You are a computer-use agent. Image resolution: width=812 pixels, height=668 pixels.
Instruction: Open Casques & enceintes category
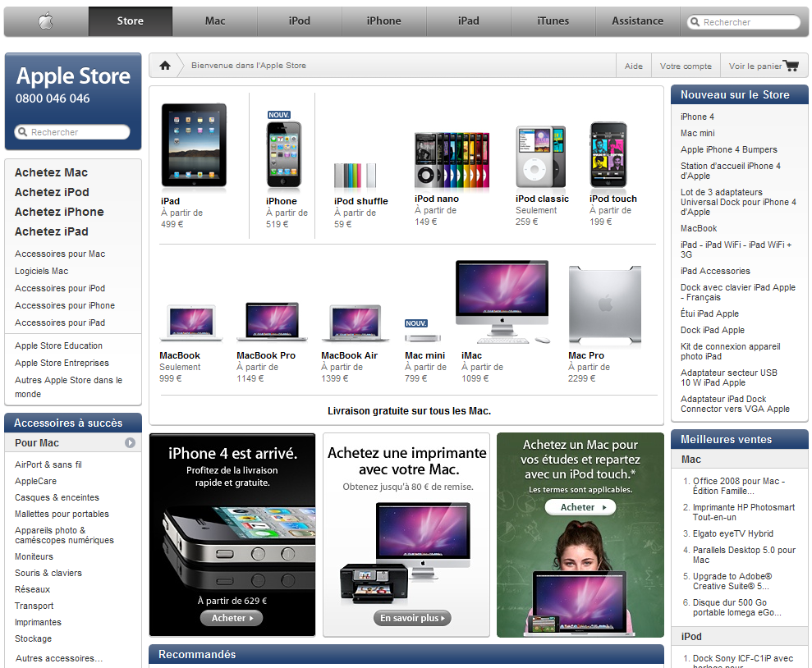[57, 497]
